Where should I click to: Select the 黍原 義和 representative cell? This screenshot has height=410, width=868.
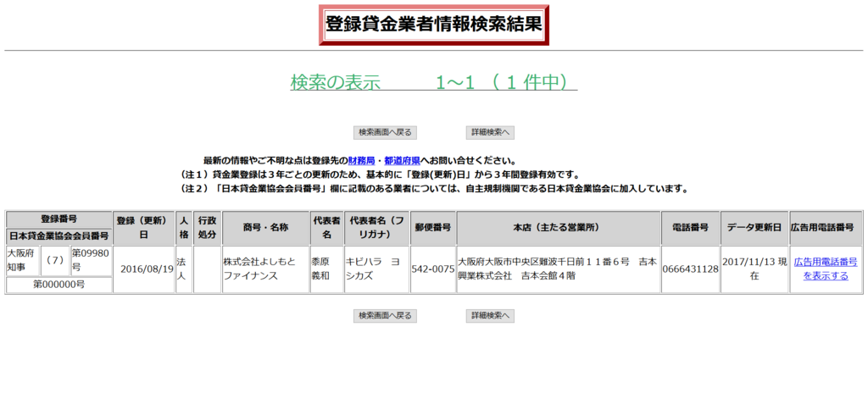[326, 269]
